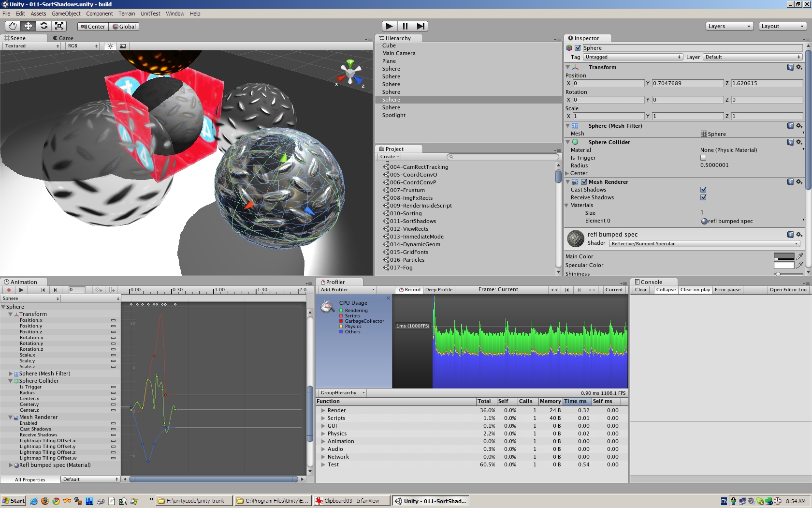Image resolution: width=812 pixels, height=508 pixels.
Task: Toggle pivot Center button
Action: pos(93,27)
